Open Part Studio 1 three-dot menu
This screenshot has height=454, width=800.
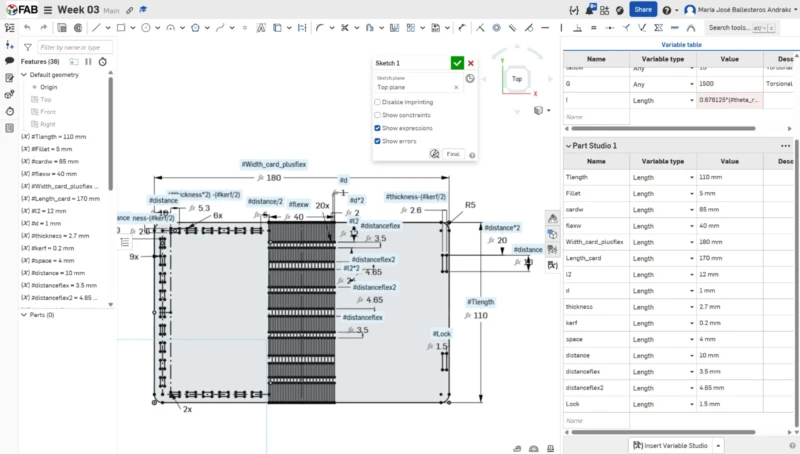pyautogui.click(x=785, y=146)
